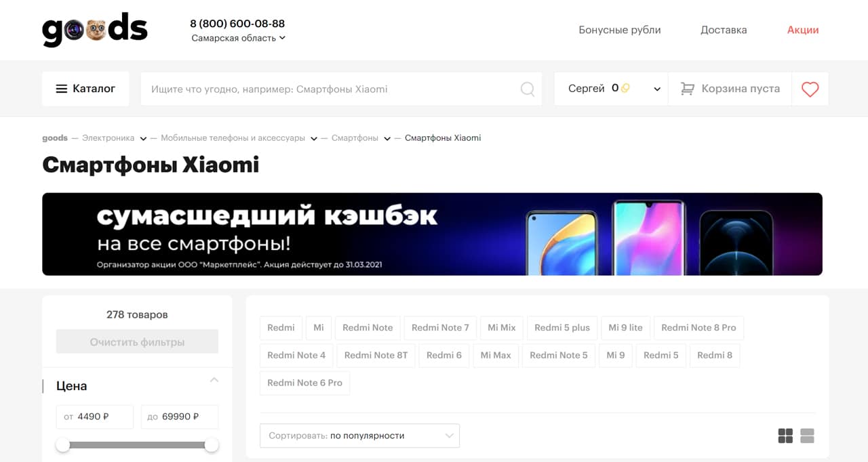Select the Redmi Note tag
The height and width of the screenshot is (462, 868).
368,328
